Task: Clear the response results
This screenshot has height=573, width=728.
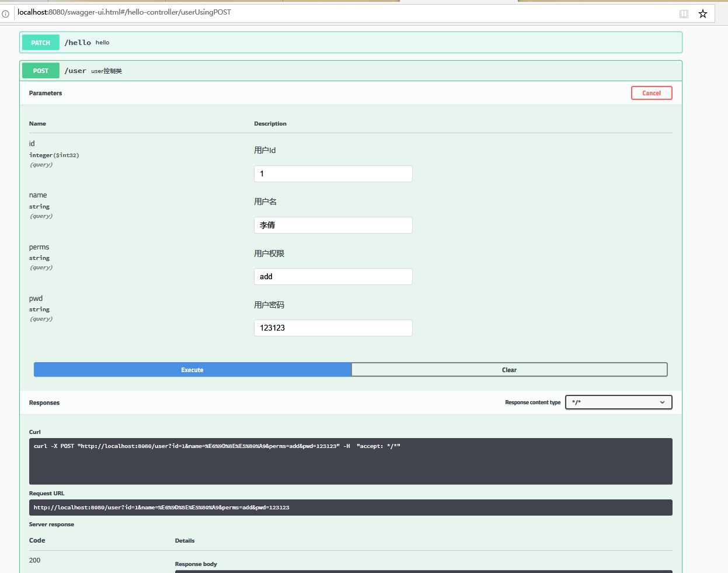Action: pyautogui.click(x=509, y=370)
